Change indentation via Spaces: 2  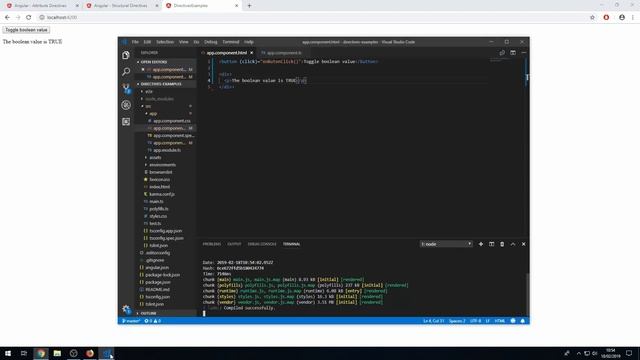457,321
